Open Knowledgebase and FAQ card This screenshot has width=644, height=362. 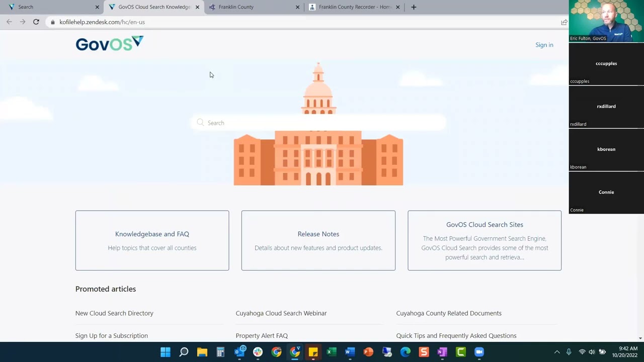pos(152,240)
